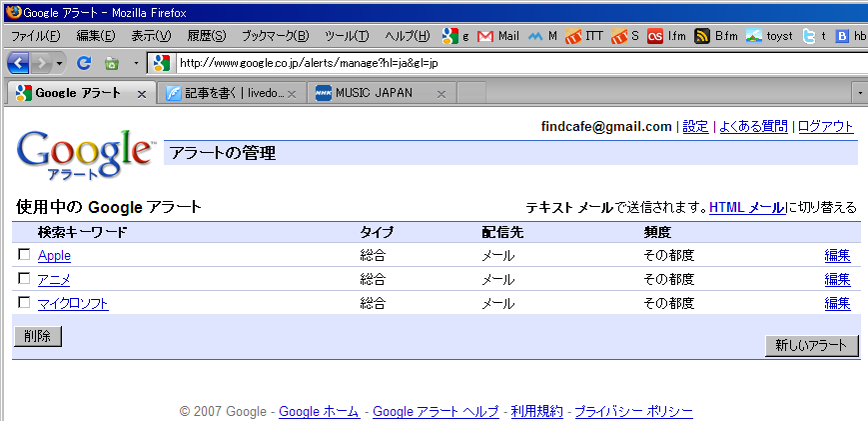The image size is (868, 421).
Task: Click 編集 for the マイクロソフト alert
Action: (838, 304)
